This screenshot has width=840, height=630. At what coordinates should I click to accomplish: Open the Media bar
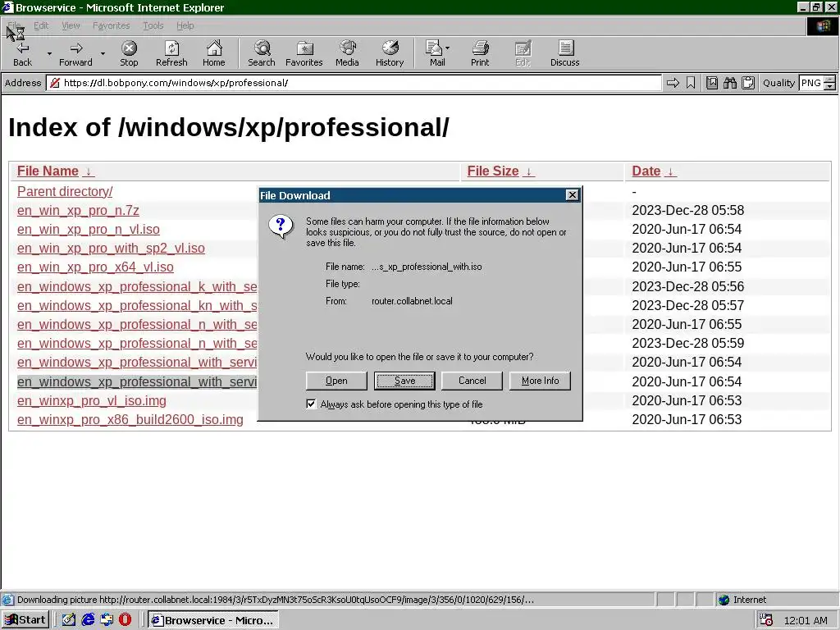tap(347, 53)
